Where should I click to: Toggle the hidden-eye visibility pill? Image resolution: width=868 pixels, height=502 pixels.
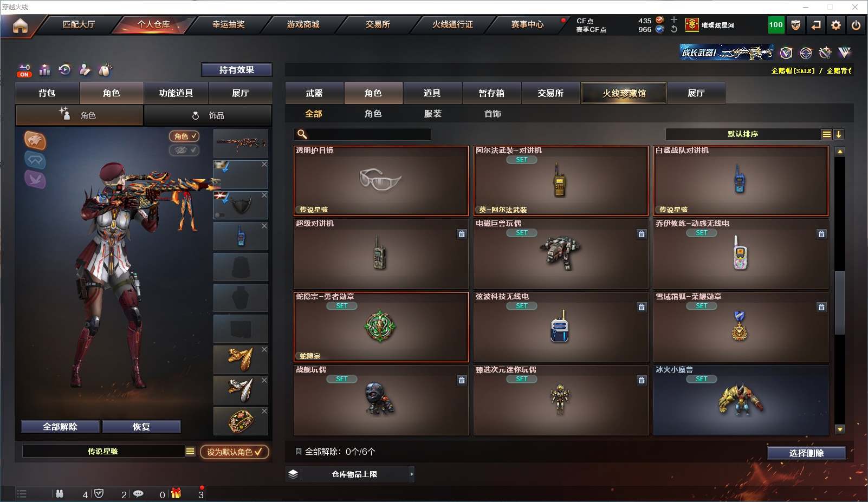tap(184, 150)
